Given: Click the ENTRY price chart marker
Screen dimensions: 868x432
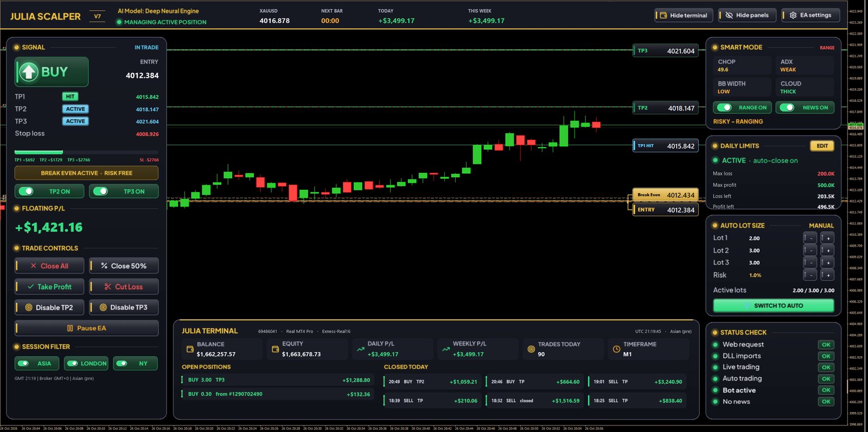Looking at the screenshot, I should tap(665, 210).
